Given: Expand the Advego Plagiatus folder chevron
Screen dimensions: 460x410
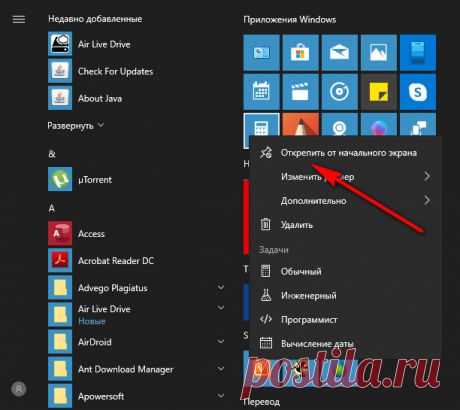Looking at the screenshot, I should 221,287.
